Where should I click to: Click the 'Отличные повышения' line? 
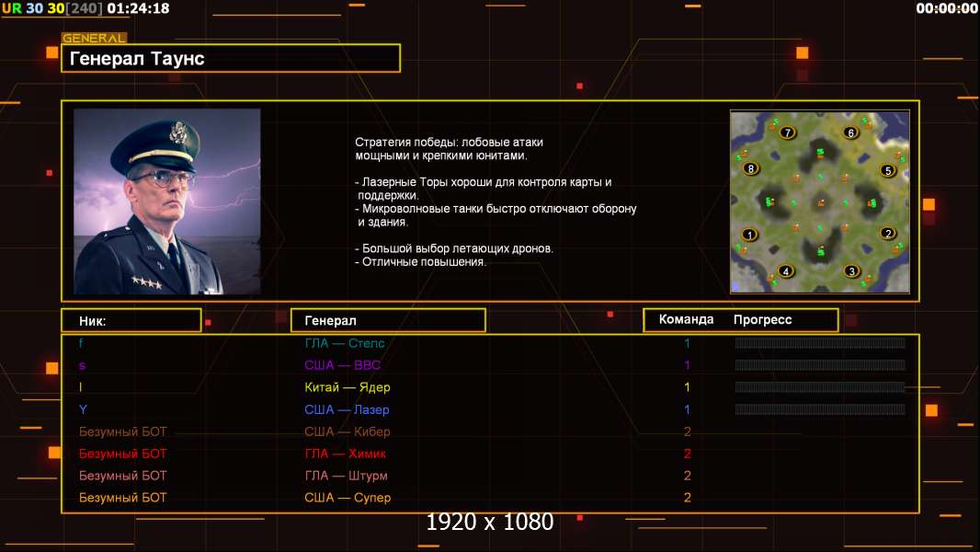click(421, 262)
